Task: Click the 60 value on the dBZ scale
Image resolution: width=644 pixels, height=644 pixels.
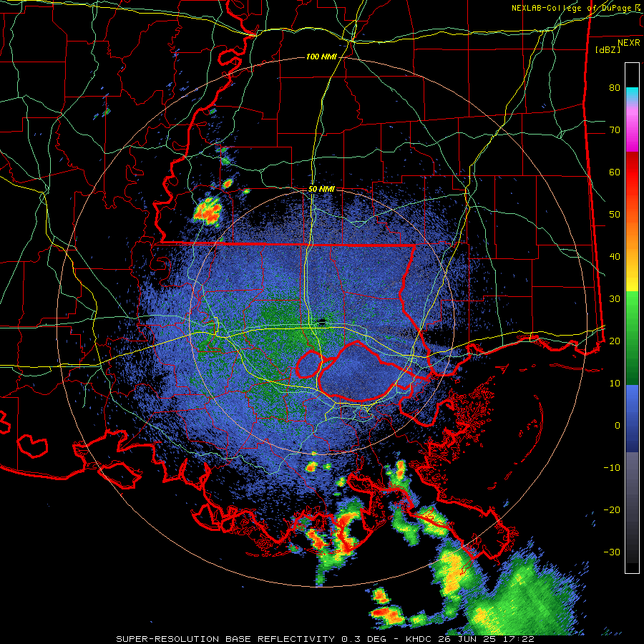Action: click(x=615, y=172)
